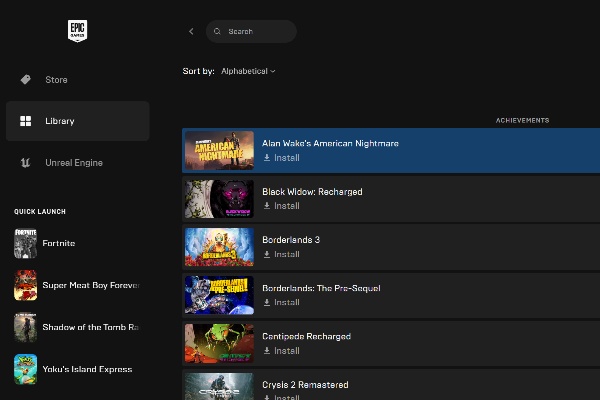Go back using the back arrow
The height and width of the screenshot is (400, 600).
[191, 32]
